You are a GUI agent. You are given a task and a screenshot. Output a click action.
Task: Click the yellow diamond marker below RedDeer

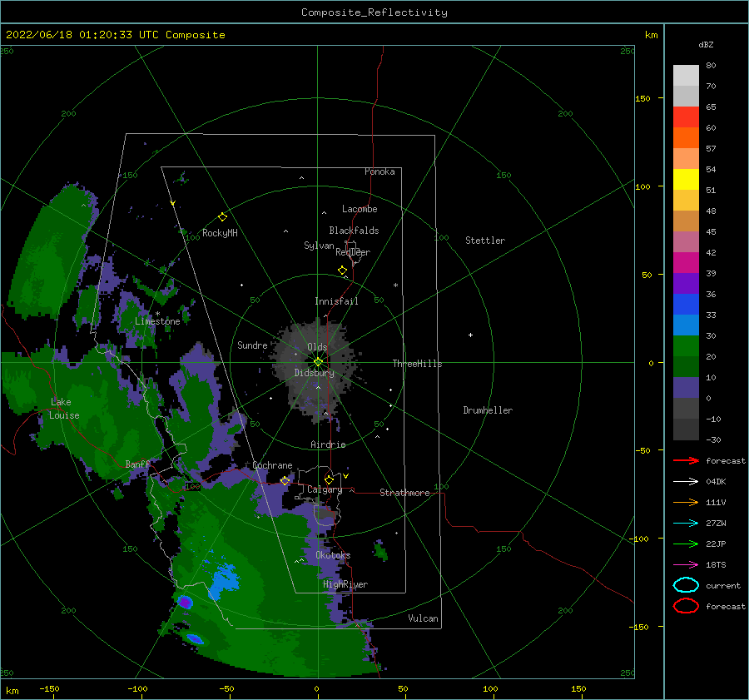[x=342, y=271]
